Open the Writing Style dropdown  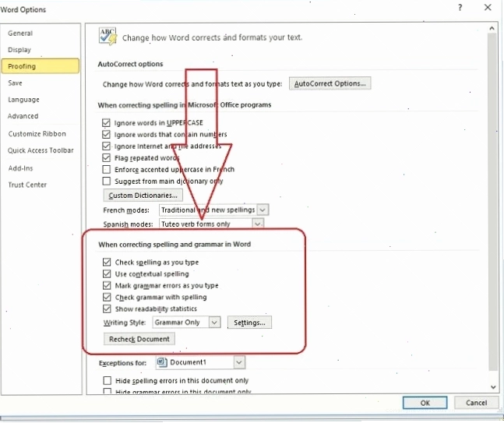point(214,323)
